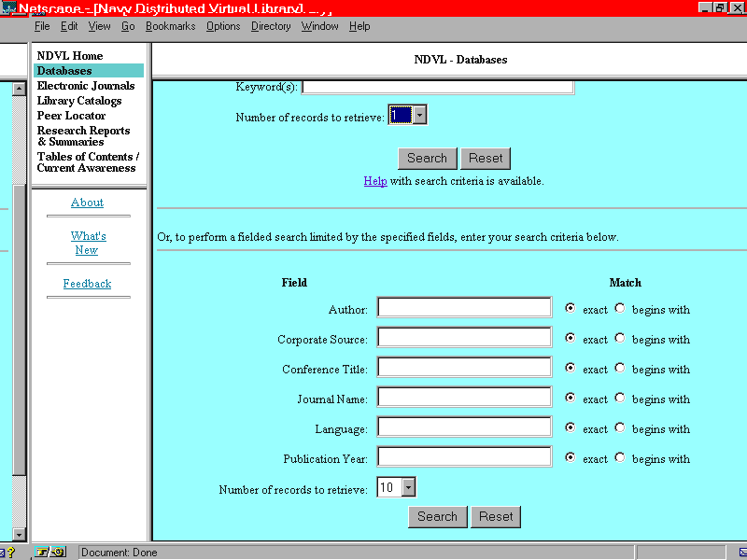This screenshot has height=560, width=747.
Task: Click Reset button below the Keyword(s) field
Action: click(x=486, y=158)
